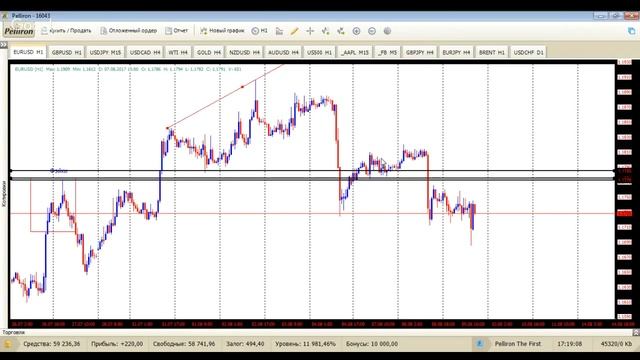
Task: Select the pencil drawing tool
Action: (x=294, y=31)
